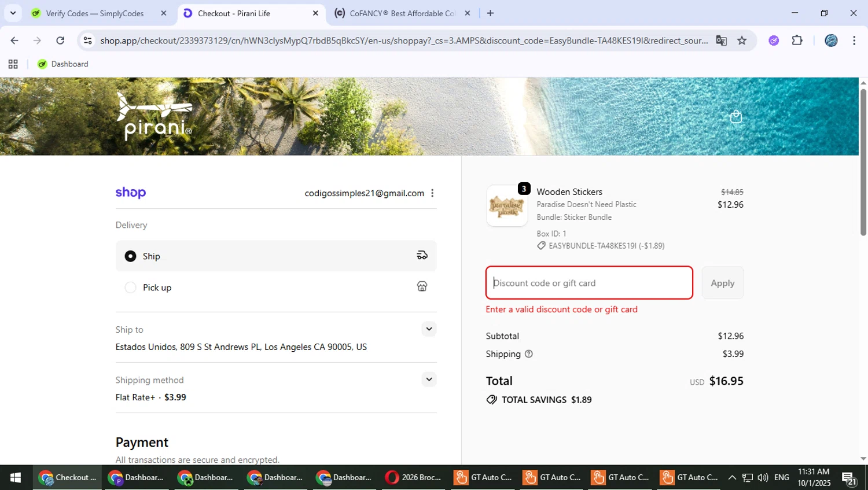The width and height of the screenshot is (868, 490).
Task: Open the account options three-dot menu
Action: (x=432, y=193)
